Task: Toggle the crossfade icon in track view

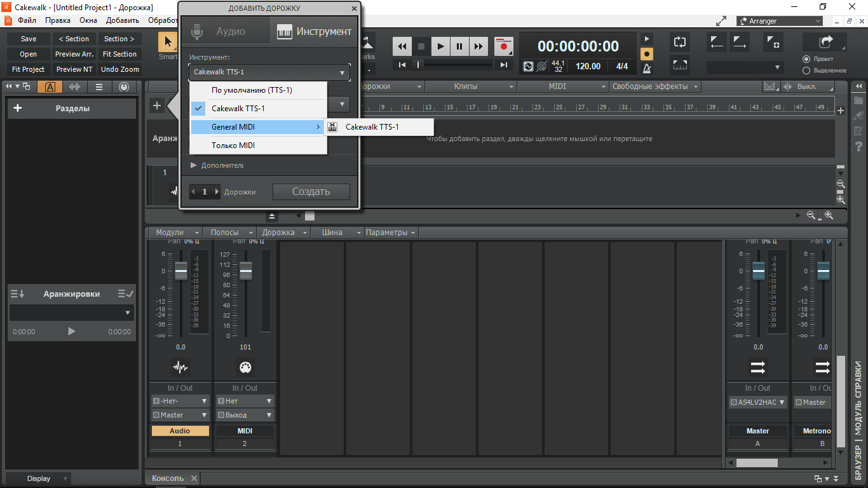Action: pos(771,86)
